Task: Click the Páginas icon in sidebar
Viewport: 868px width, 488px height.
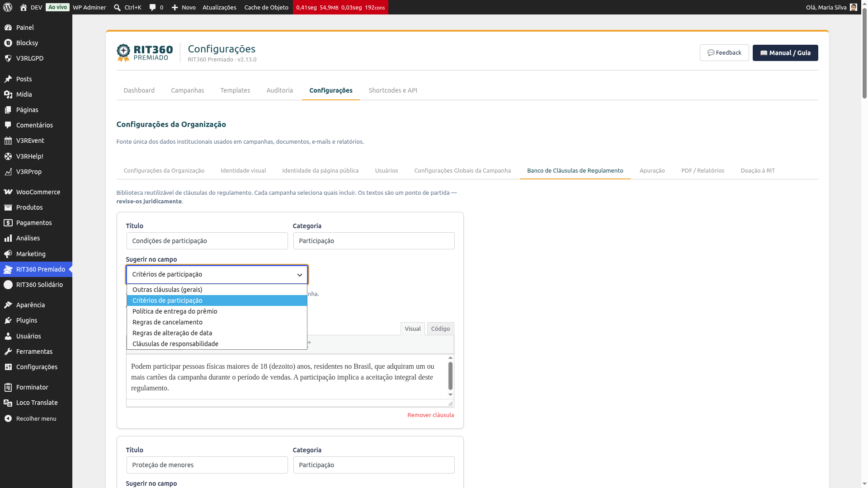Action: click(8, 110)
